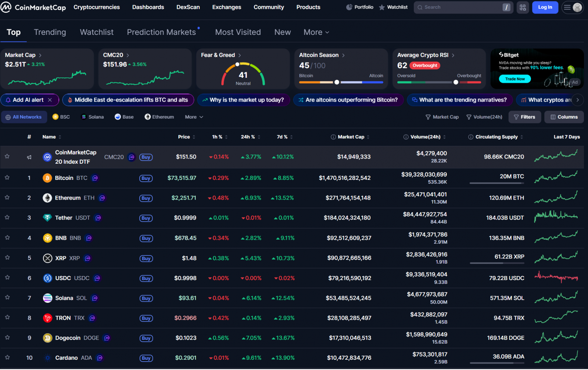Click the Bitcoin coin icon
588x370 pixels.
pyautogui.click(x=47, y=178)
